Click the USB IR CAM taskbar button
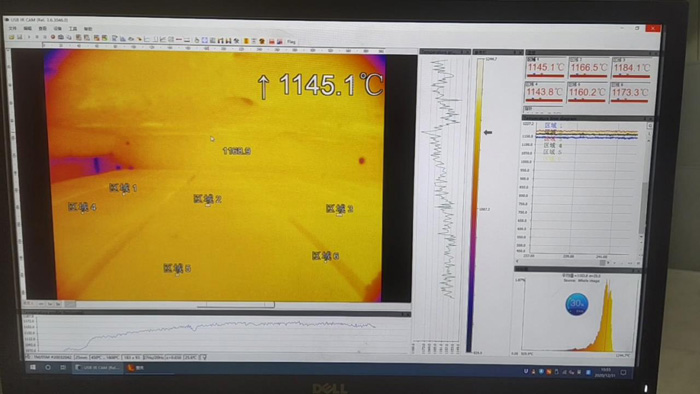 (x=98, y=368)
